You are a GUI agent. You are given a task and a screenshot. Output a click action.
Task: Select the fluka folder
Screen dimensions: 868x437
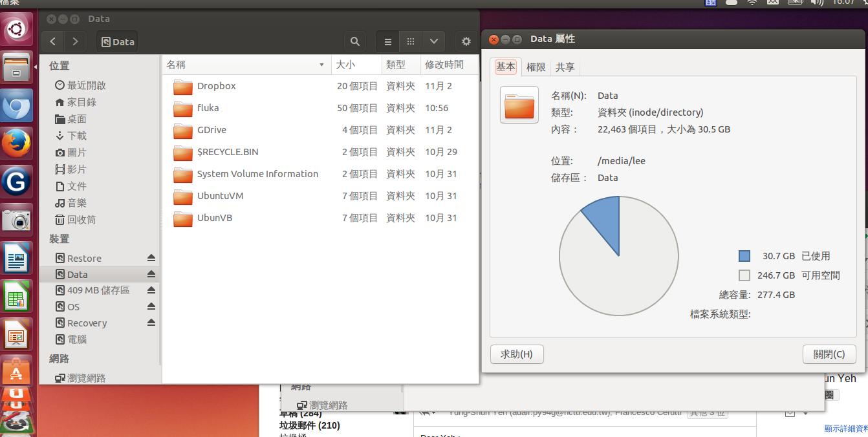point(320,108)
